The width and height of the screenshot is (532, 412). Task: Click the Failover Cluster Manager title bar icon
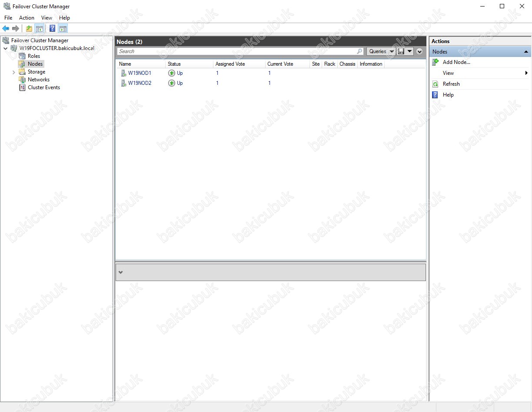click(7, 7)
